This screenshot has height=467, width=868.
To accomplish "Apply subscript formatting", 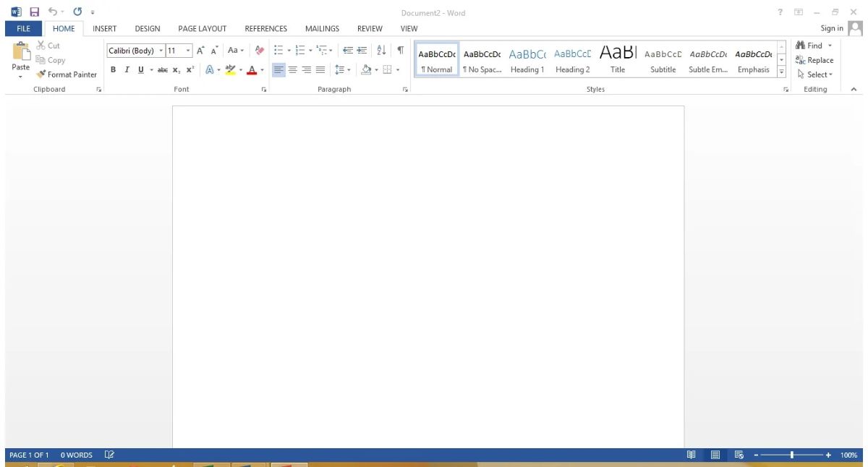I will click(x=176, y=70).
